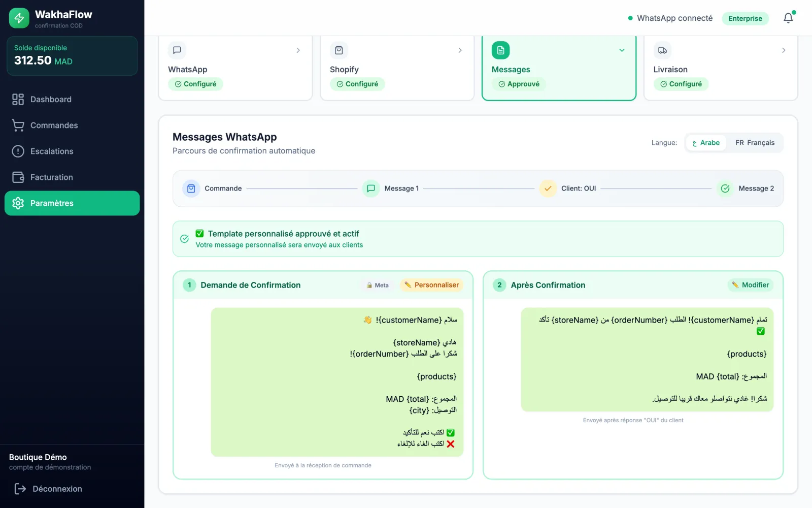Click the WhatsApp "Configuré" status badge

click(x=195, y=84)
